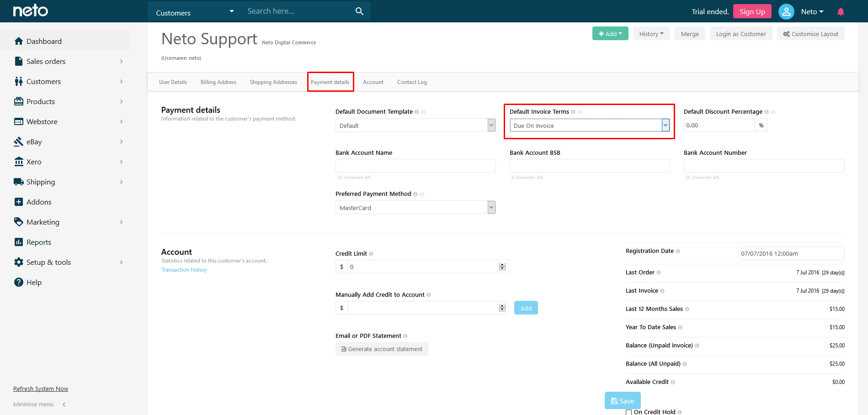
Task: Switch to the Account tab
Action: (373, 82)
